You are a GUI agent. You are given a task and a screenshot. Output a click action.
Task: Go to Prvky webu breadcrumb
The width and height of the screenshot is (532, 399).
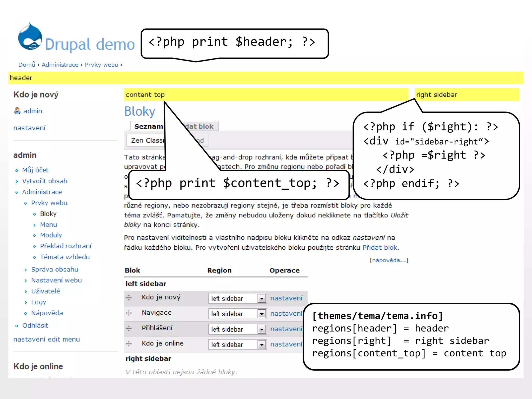[x=101, y=65]
